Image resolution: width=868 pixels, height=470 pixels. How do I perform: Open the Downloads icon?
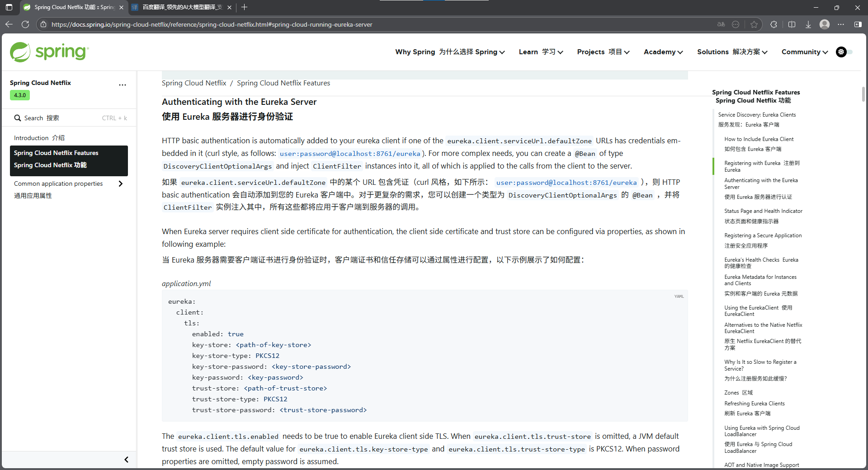808,24
